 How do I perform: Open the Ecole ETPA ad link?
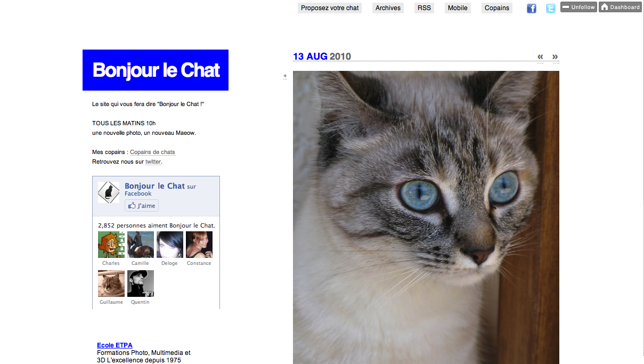coord(115,345)
